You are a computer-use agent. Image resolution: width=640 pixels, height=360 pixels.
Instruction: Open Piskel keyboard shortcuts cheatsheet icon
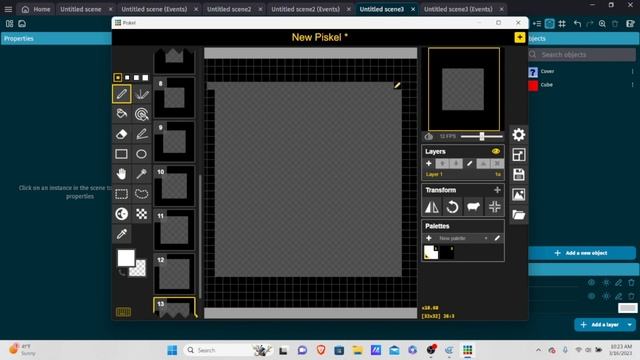tap(123, 312)
